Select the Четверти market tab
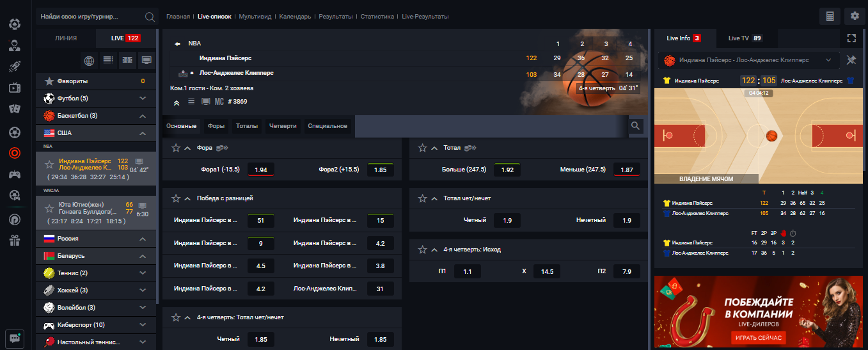This screenshot has height=350, width=868. (283, 126)
